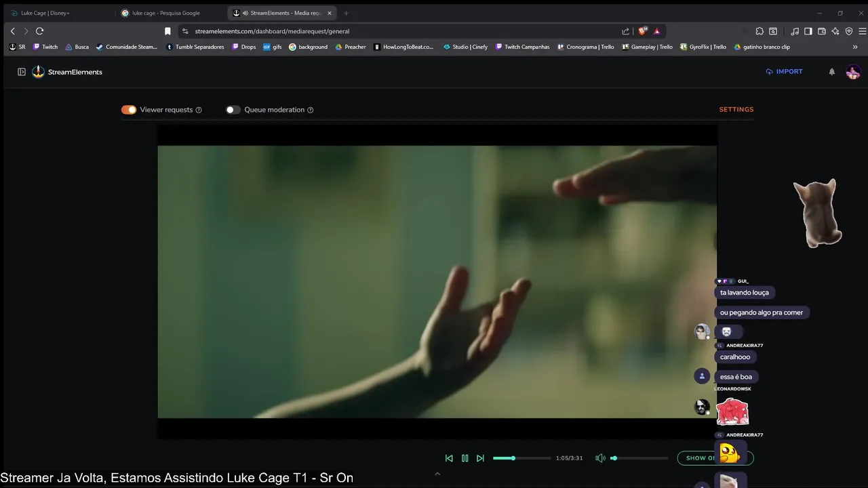Show more bookmarks with the chevron
This screenshot has width=868, height=488.
(855, 47)
